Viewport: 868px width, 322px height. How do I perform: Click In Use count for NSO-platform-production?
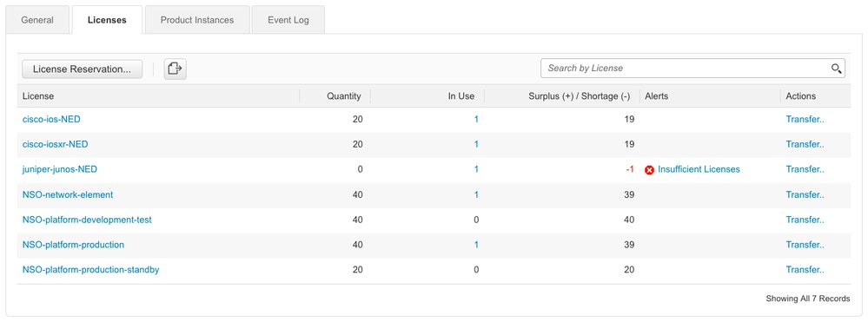[x=476, y=245]
